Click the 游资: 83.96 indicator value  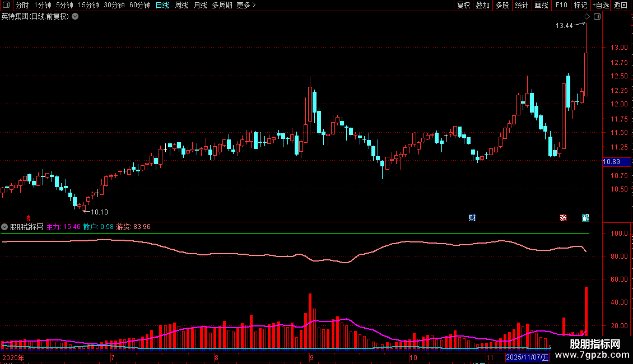133,227
